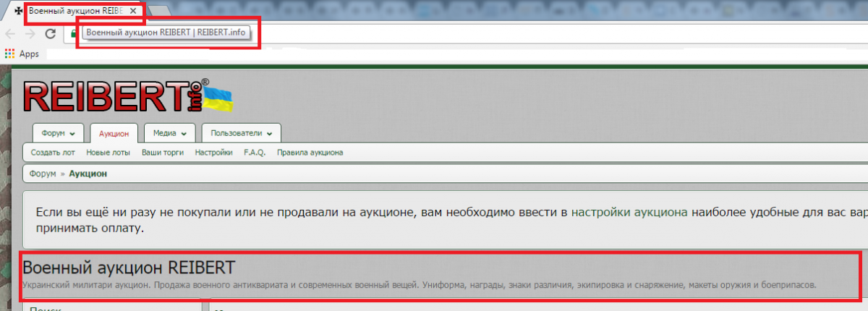Go to Ваши торги

tap(162, 153)
